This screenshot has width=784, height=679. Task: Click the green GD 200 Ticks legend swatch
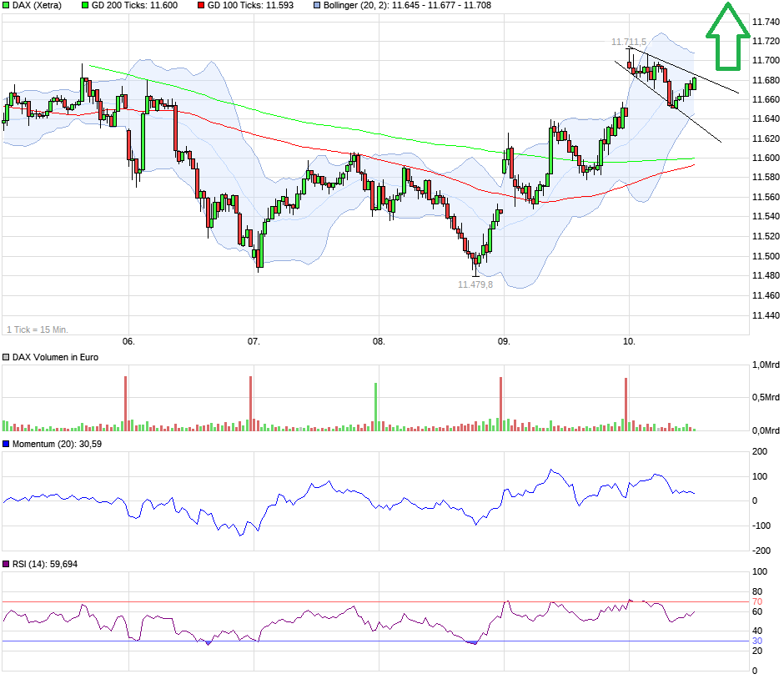click(x=85, y=6)
